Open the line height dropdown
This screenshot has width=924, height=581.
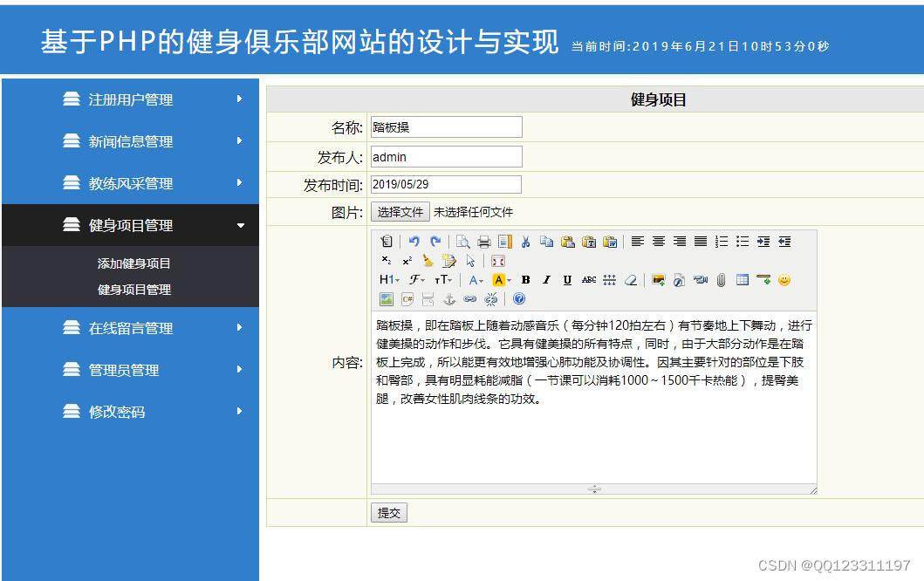[x=609, y=280]
